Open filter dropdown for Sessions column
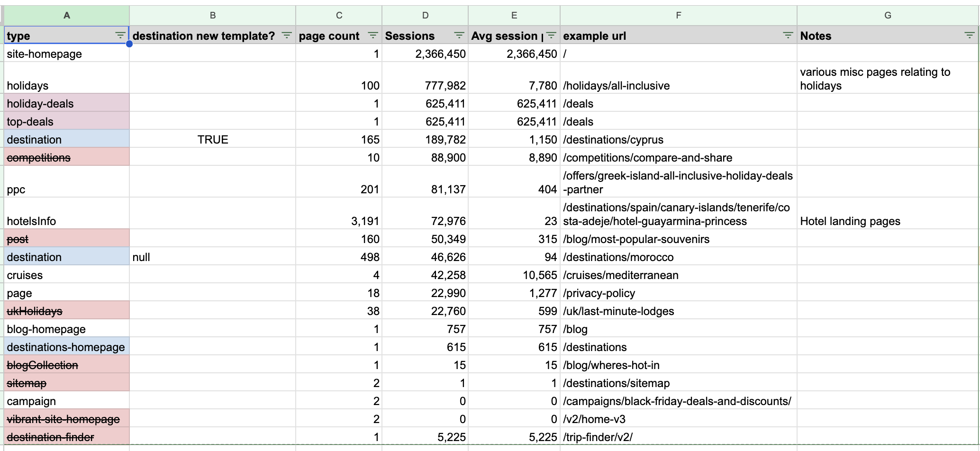The image size is (980, 451). [x=459, y=36]
